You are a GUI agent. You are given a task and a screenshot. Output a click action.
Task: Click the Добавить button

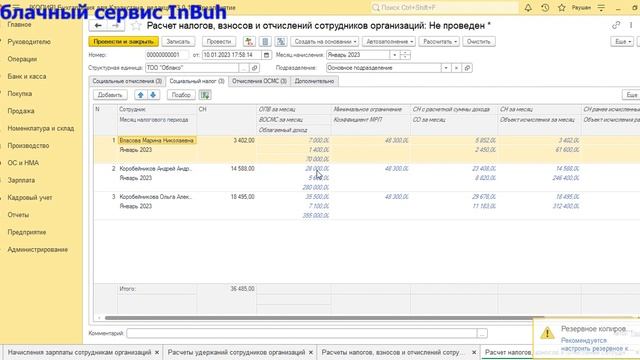(x=110, y=95)
